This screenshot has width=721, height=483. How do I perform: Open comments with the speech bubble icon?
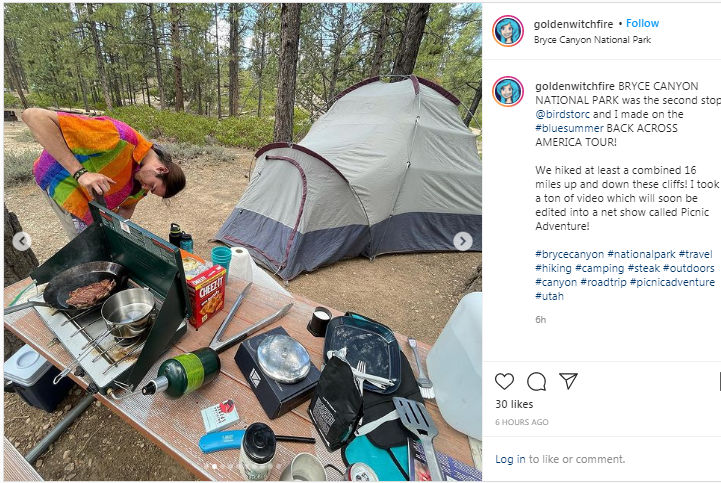536,381
